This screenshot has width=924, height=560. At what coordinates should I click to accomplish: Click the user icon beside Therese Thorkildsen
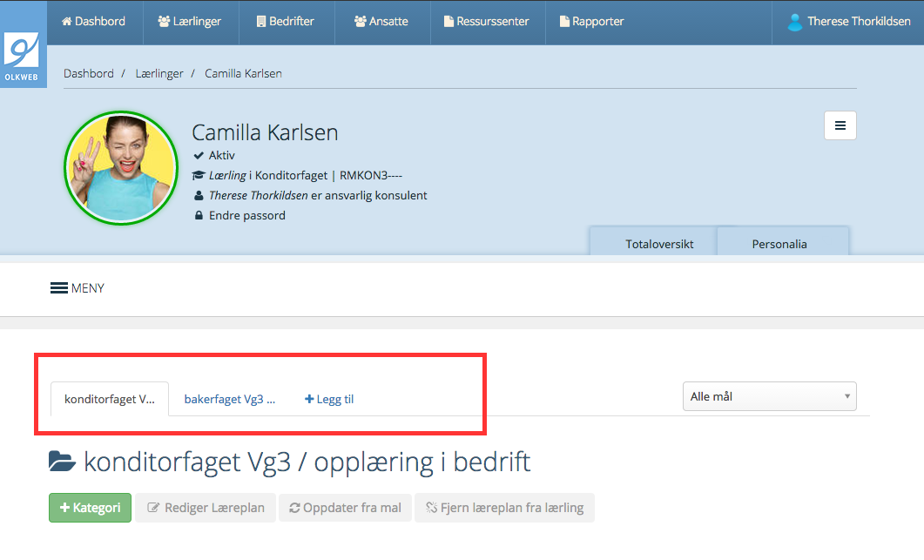(x=794, y=22)
